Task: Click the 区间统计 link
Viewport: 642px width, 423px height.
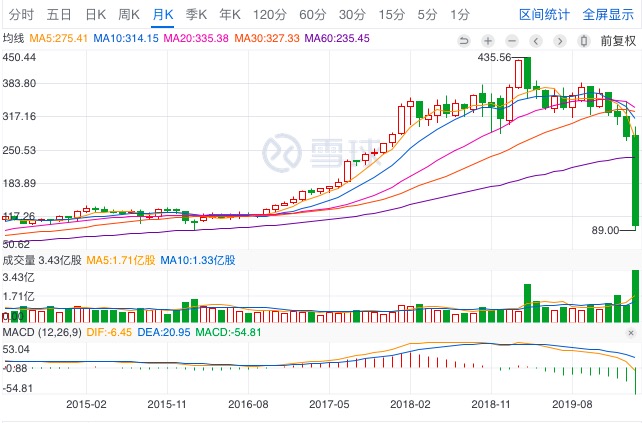Action: [545, 14]
